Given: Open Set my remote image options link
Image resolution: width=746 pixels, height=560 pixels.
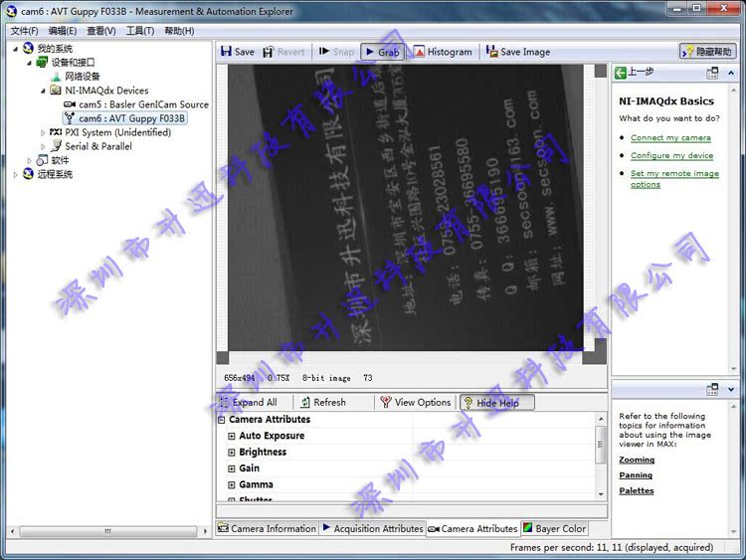Looking at the screenshot, I should coord(674,178).
